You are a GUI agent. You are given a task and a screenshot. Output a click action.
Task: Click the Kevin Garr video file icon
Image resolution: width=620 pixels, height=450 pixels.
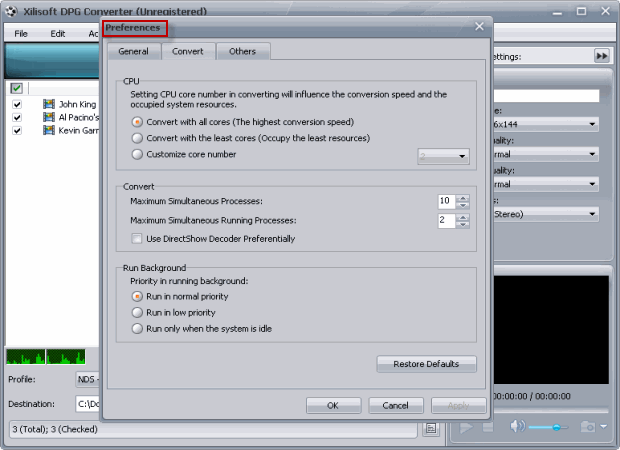point(49,130)
